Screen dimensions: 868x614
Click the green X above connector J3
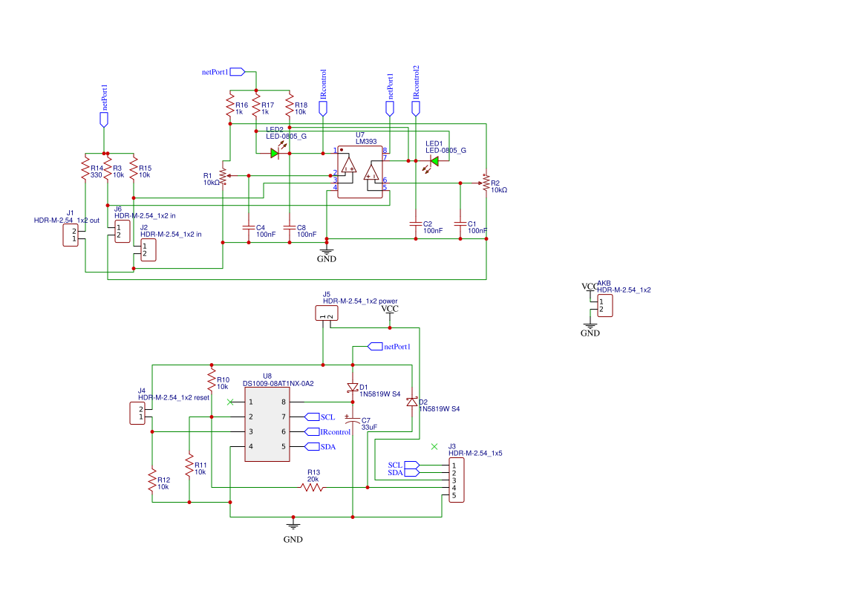click(x=434, y=448)
